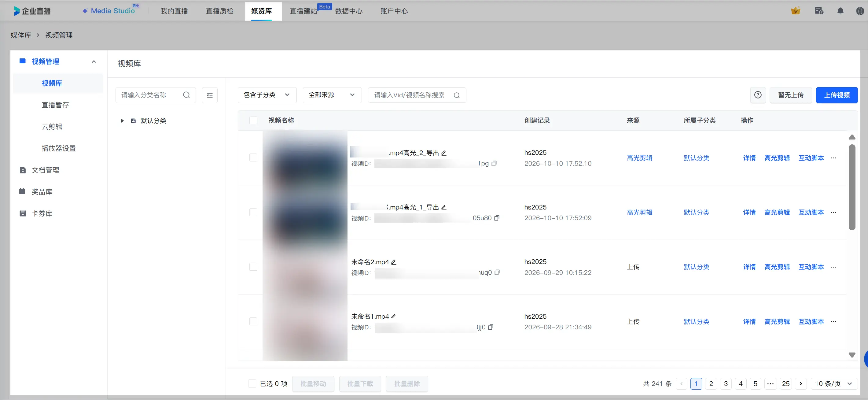This screenshot has width=868, height=400.
Task: Collapse category panel with the indent icon
Action: (210, 95)
